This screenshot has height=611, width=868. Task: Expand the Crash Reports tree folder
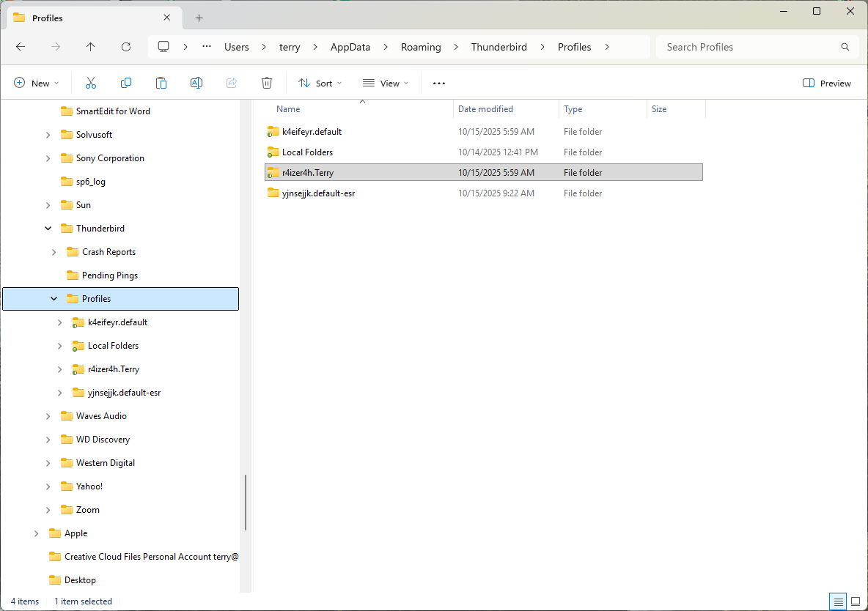54,252
